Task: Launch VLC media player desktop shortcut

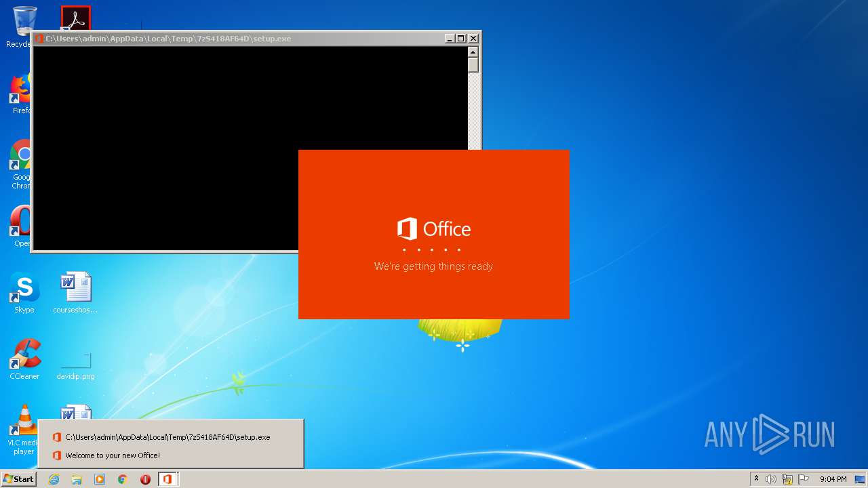Action: coord(24,430)
